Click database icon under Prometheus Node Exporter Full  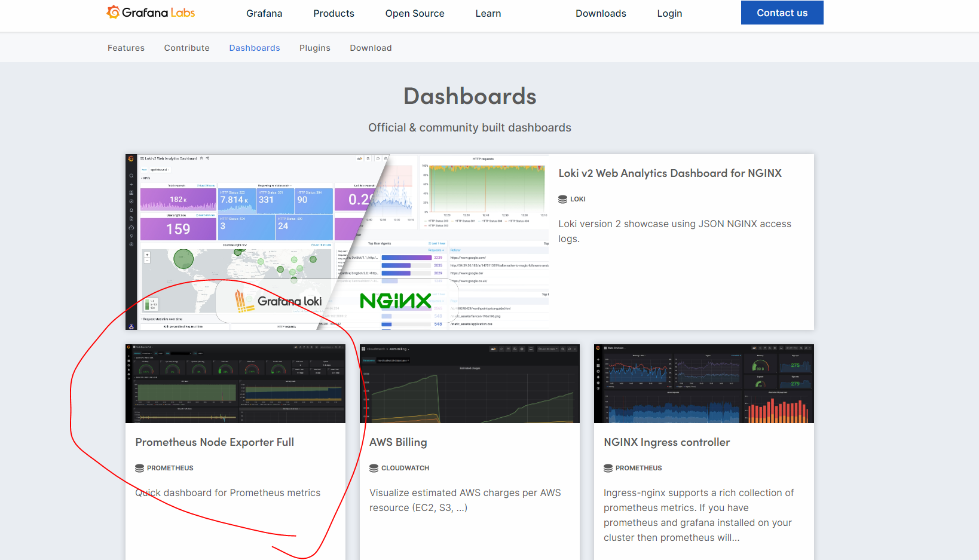139,468
